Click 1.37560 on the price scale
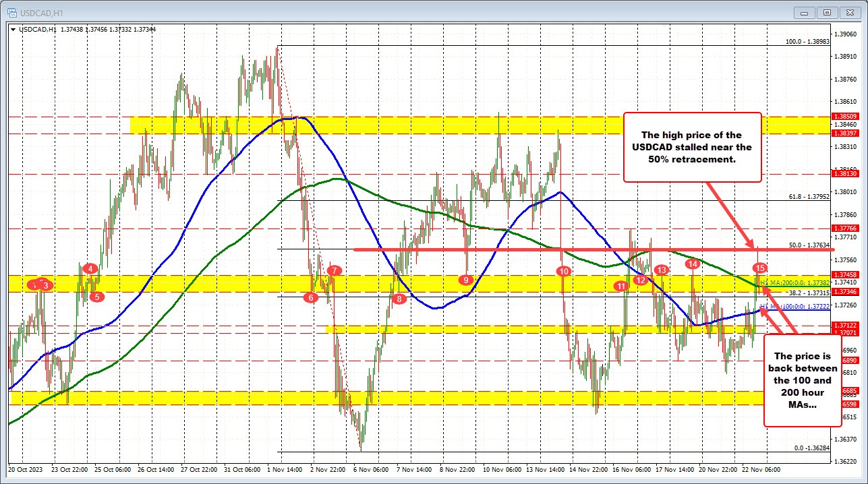868x484 pixels. [x=846, y=260]
